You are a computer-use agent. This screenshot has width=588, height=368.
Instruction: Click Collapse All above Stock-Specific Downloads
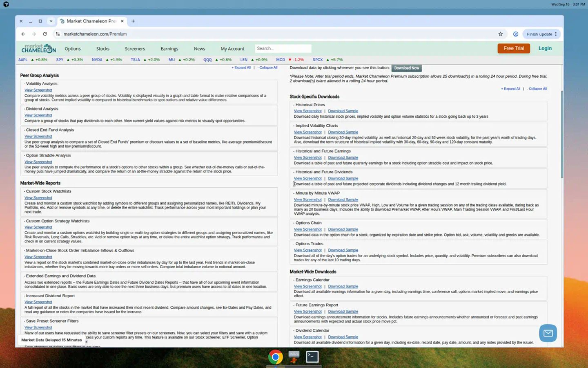[x=537, y=89]
